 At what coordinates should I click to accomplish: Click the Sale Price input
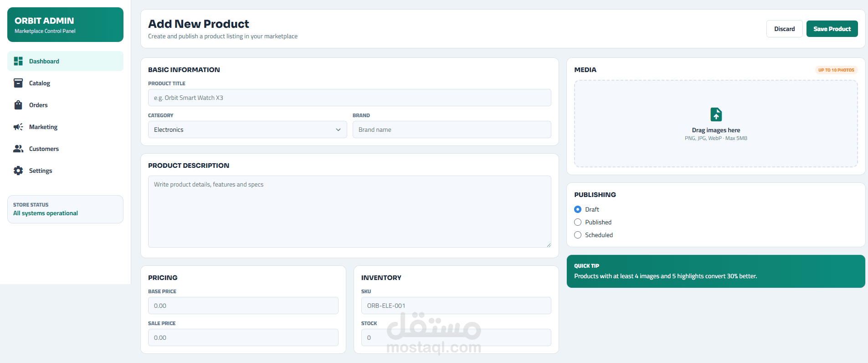(243, 337)
